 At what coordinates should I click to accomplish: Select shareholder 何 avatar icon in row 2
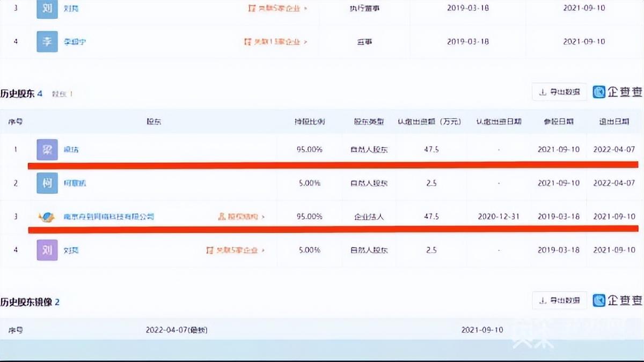click(47, 183)
